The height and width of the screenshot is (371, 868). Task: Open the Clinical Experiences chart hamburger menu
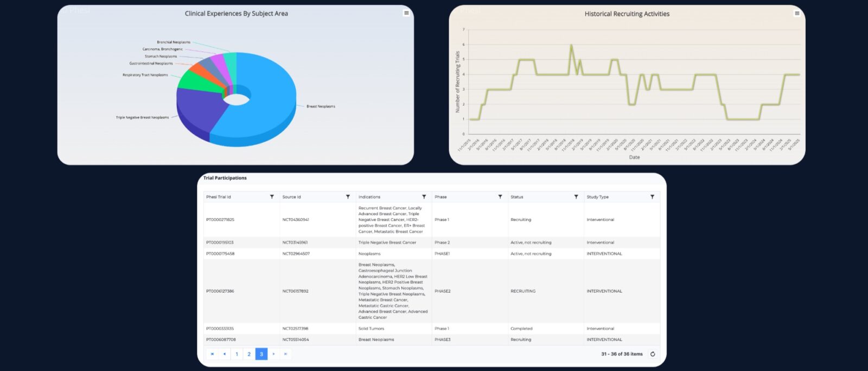click(406, 13)
